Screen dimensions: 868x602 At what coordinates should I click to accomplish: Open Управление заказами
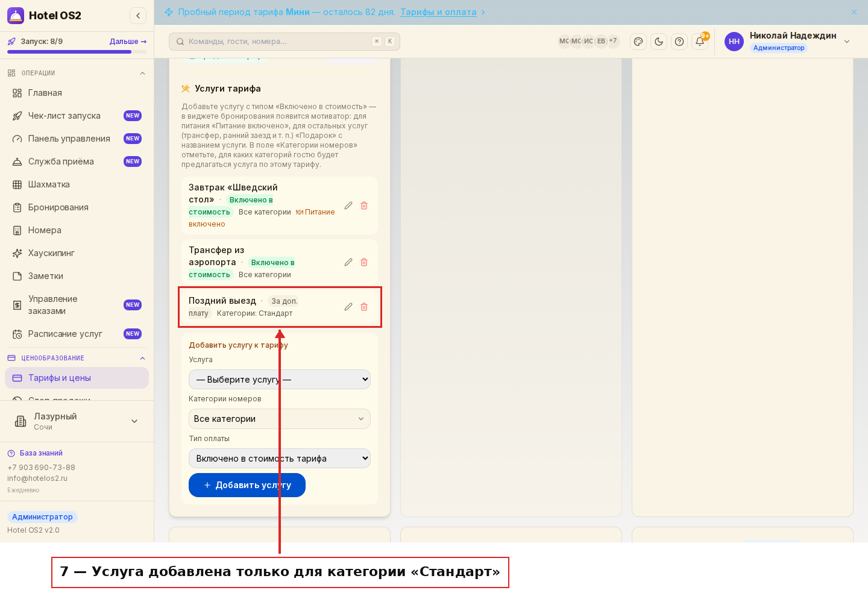pos(77,305)
